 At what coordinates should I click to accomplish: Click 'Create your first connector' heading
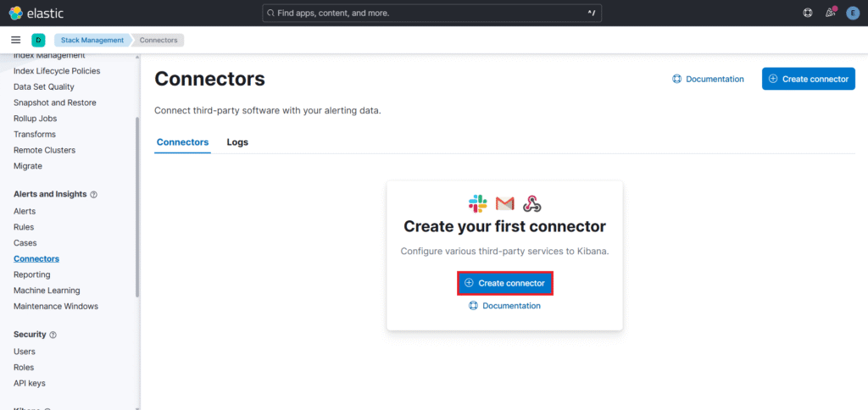(x=505, y=226)
